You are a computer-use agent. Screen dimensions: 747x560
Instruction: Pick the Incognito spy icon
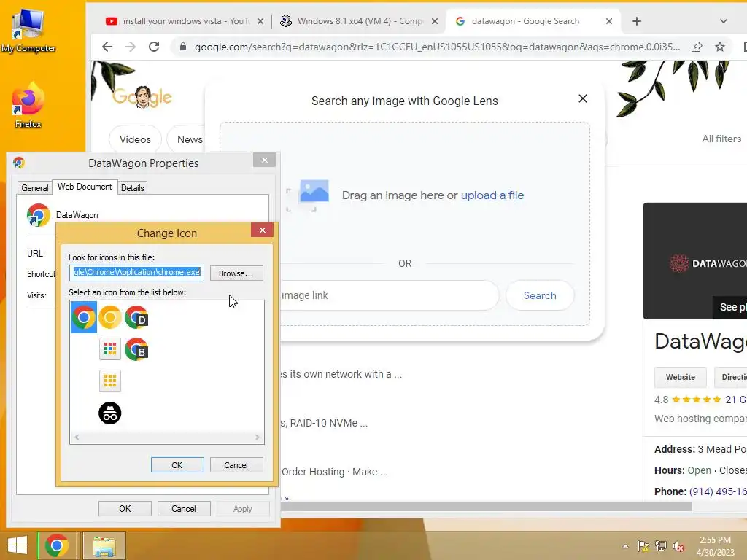pos(110,413)
